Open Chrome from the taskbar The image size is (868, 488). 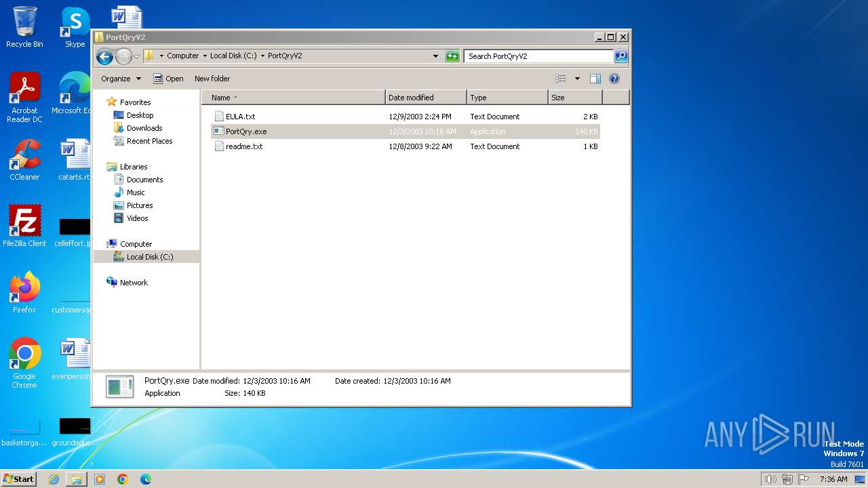(123, 479)
